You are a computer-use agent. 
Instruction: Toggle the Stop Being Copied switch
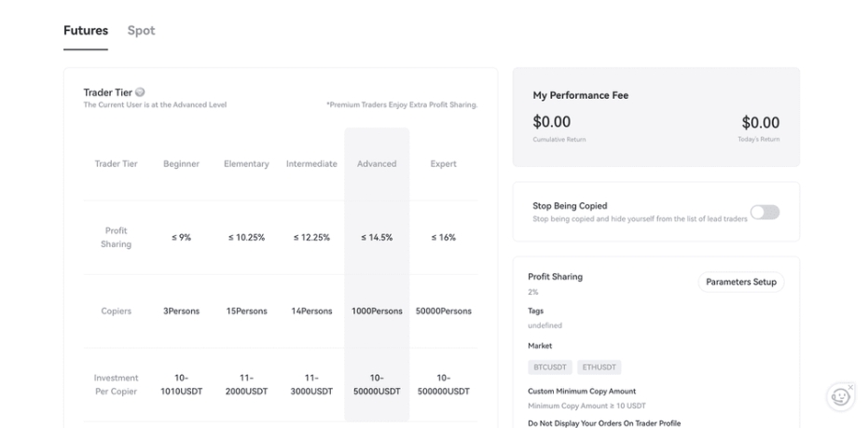click(765, 213)
